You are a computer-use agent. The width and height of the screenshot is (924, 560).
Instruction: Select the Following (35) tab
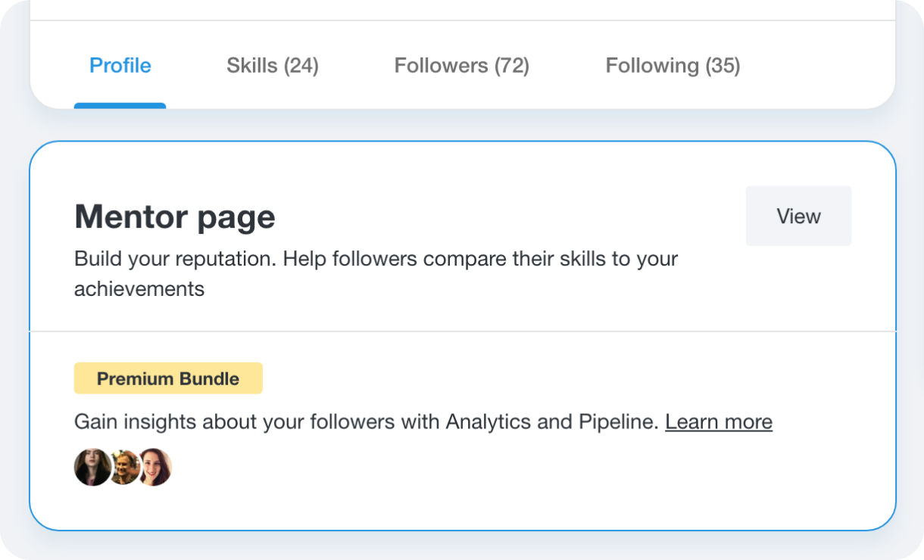673,66
